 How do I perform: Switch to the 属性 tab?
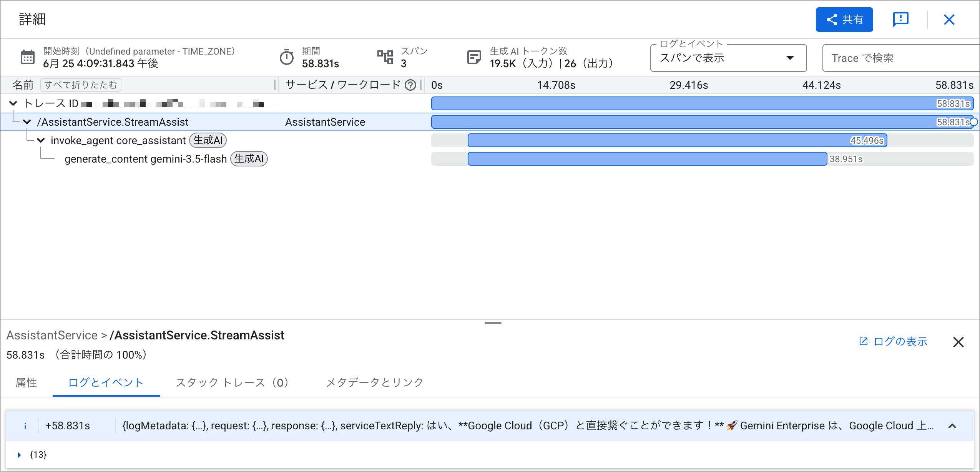click(x=26, y=382)
